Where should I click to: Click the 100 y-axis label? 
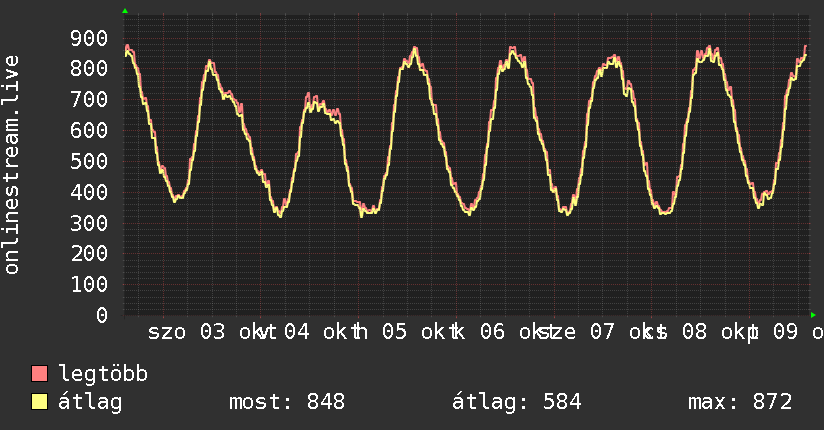(x=89, y=284)
